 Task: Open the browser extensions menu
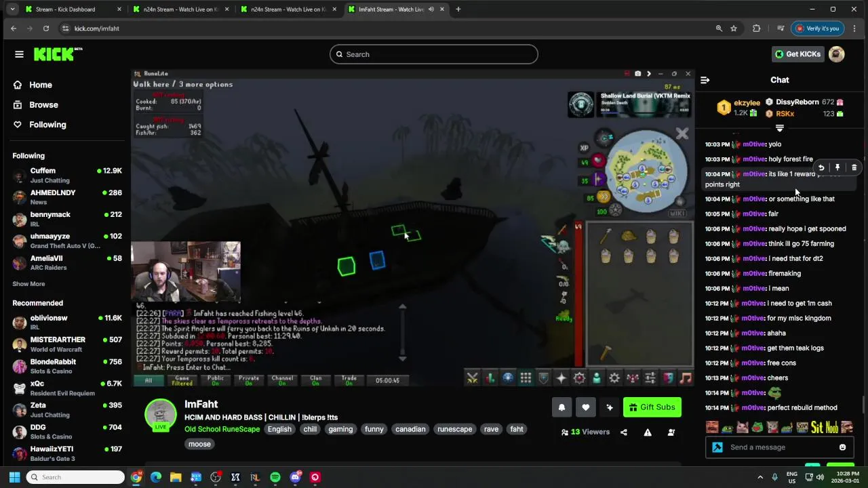(x=757, y=28)
